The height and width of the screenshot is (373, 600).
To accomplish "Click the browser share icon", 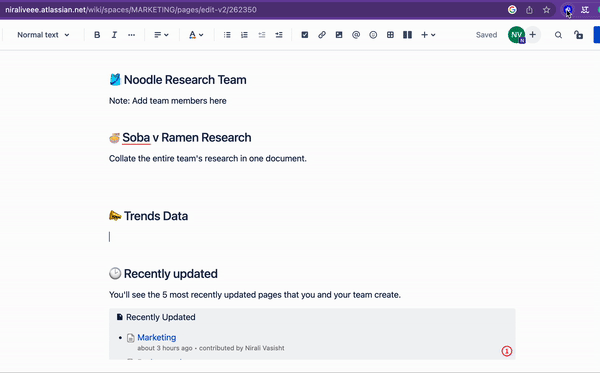I will click(529, 10).
